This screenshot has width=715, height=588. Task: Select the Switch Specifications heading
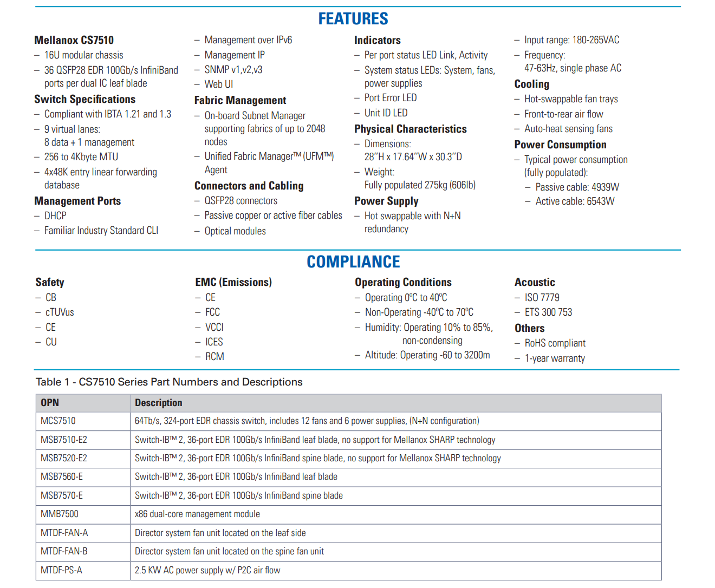tap(84, 99)
